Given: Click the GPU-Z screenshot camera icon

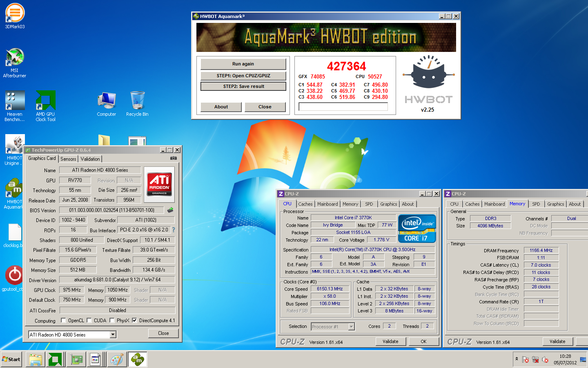Looking at the screenshot, I should pyautogui.click(x=174, y=158).
